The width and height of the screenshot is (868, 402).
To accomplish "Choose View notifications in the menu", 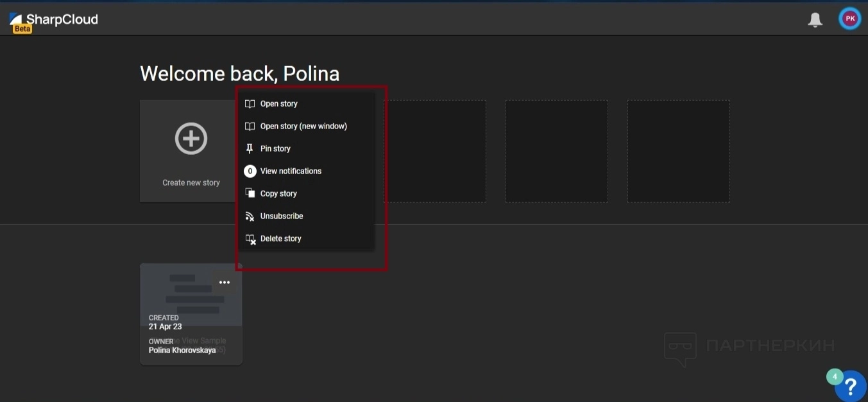I will [291, 171].
